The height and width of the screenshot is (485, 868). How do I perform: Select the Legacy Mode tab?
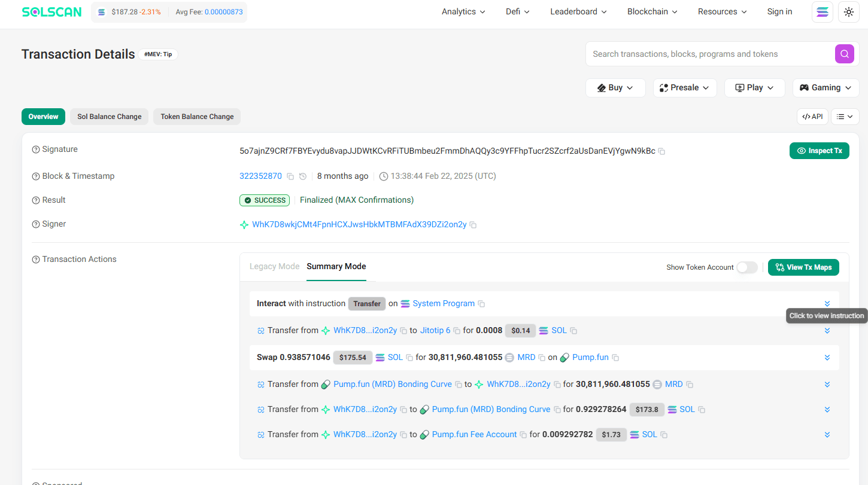coord(274,266)
